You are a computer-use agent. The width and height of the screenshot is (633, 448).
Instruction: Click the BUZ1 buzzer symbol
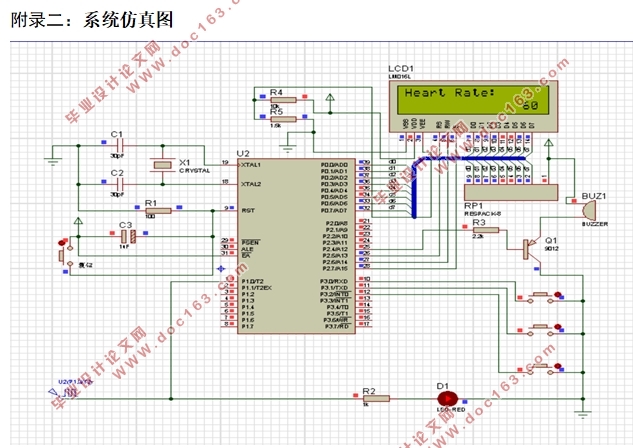point(589,209)
